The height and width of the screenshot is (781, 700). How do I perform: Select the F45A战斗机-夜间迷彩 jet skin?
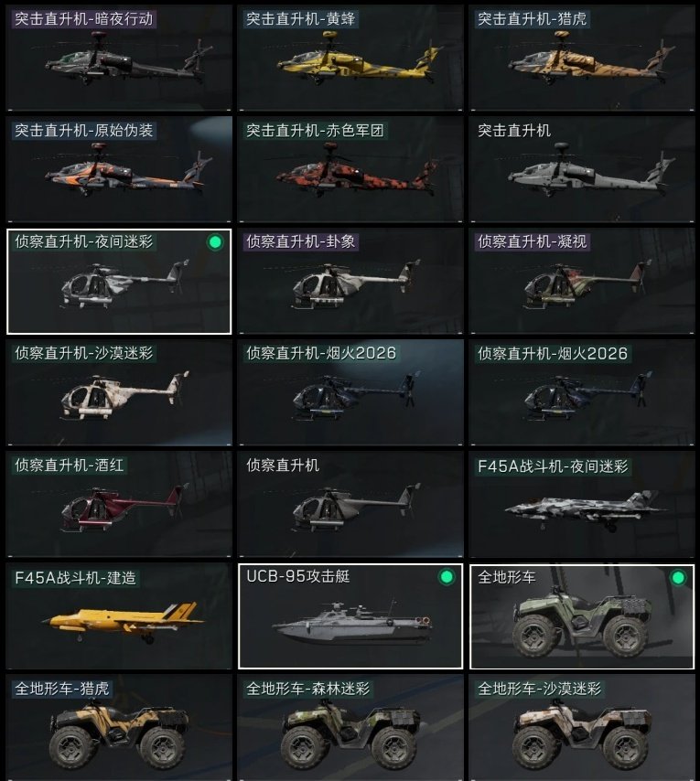[582, 504]
